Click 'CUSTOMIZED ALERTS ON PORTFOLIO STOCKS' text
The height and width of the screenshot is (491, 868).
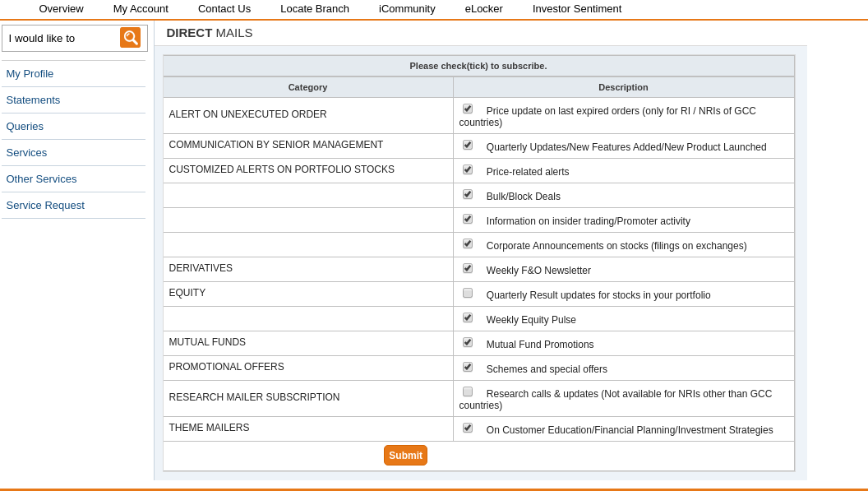[281, 169]
